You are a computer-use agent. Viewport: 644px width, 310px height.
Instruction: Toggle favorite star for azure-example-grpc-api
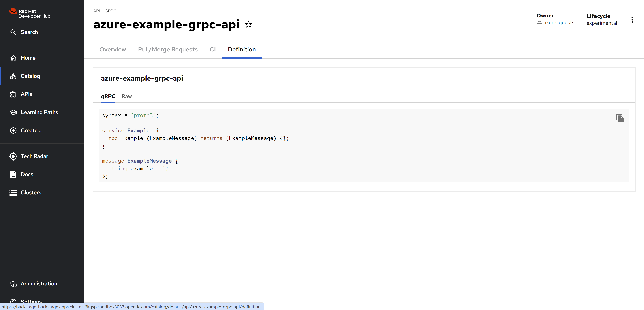point(249,24)
